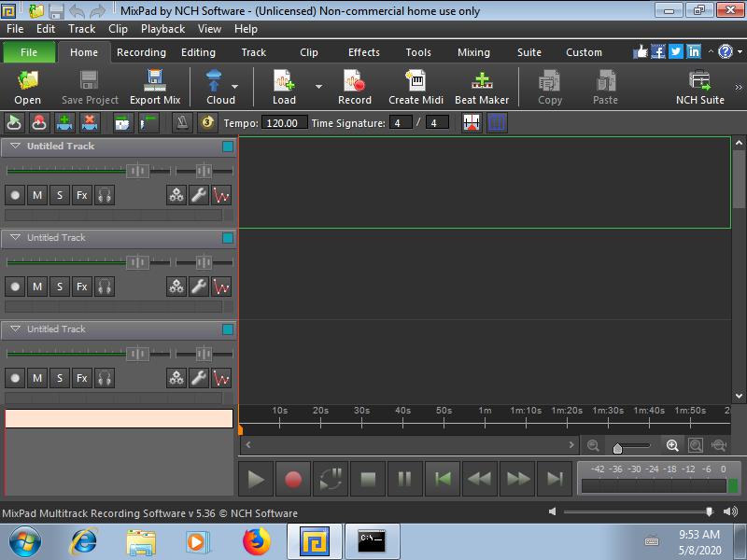
Task: Click the Go to Start transport button
Action: point(443,479)
